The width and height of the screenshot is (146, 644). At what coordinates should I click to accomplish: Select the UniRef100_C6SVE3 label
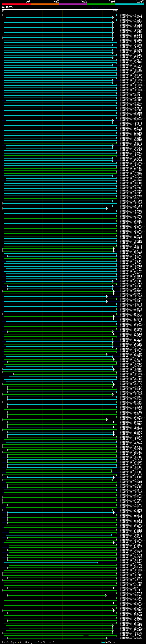[x=131, y=301]
